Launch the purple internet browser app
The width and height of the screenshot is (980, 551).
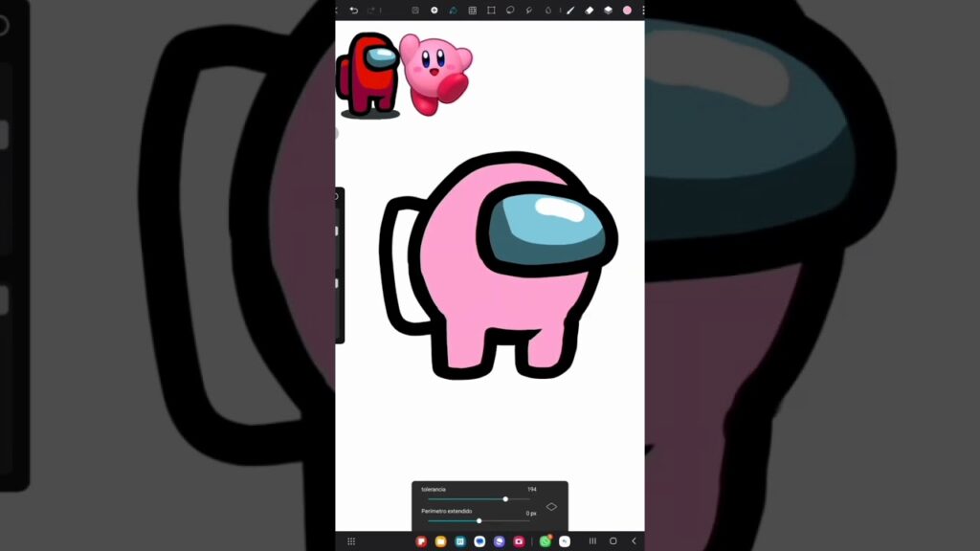pos(499,541)
